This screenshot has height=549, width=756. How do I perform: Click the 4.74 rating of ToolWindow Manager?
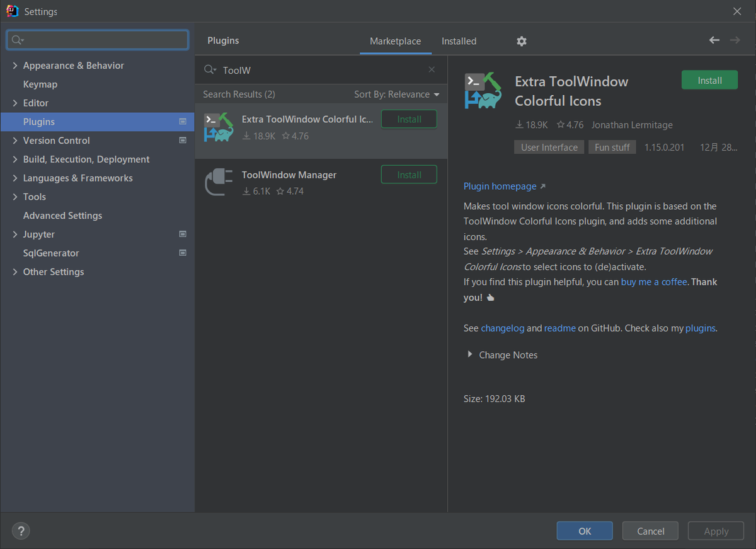point(290,191)
